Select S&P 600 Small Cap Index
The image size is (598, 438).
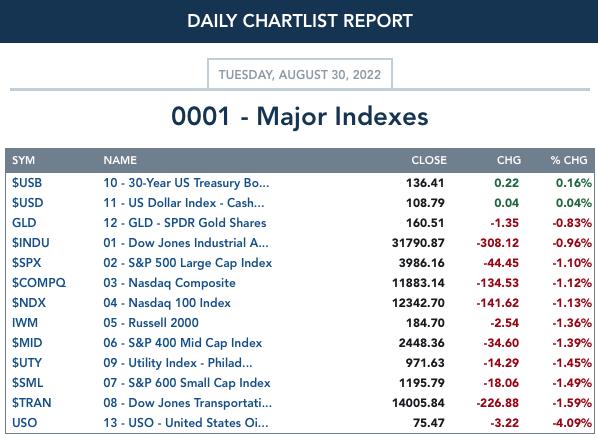pyautogui.click(x=187, y=383)
